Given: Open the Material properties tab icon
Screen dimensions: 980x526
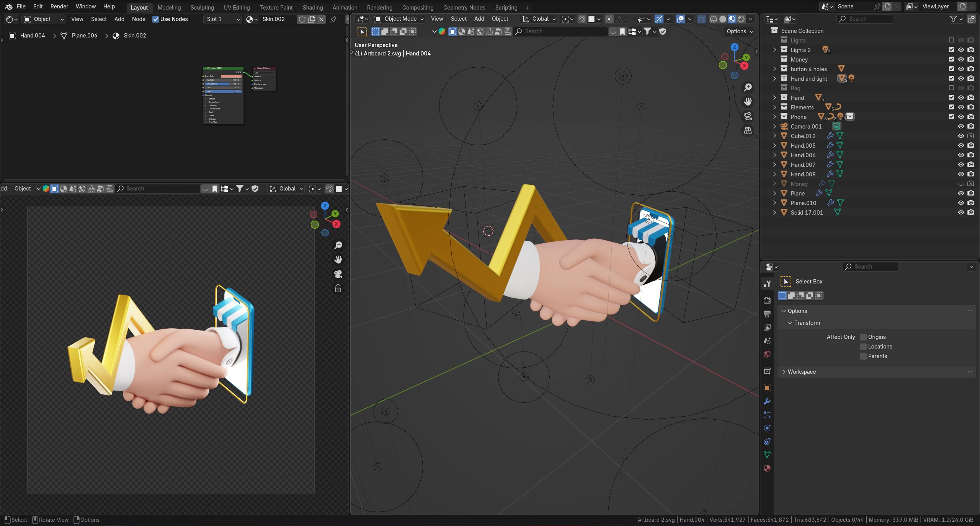Looking at the screenshot, I should (x=767, y=468).
